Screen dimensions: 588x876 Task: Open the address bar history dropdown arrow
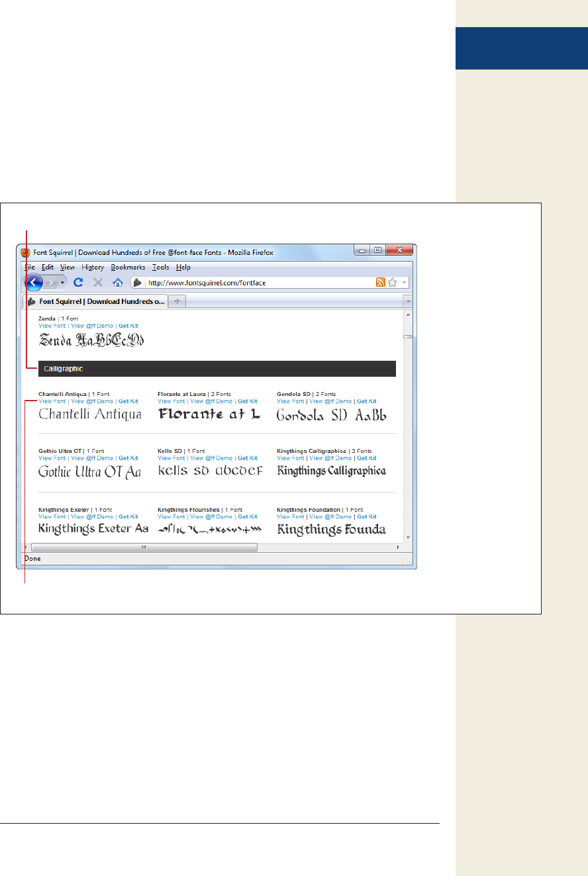404,282
